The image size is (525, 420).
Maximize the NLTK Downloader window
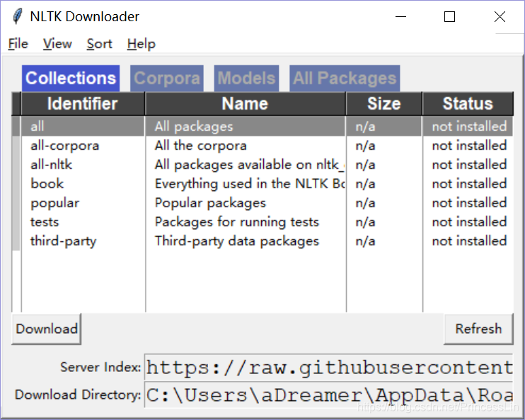coord(449,16)
